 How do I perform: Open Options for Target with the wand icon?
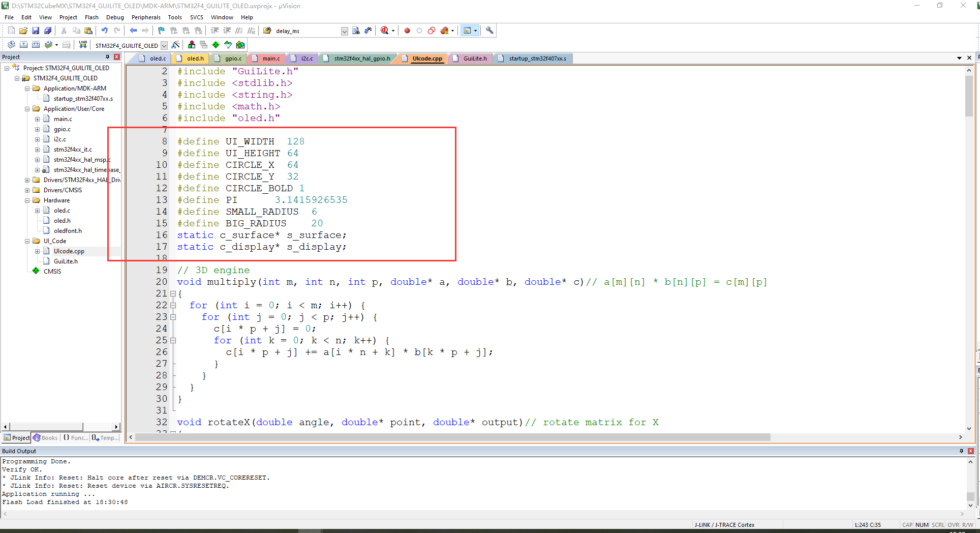[x=175, y=45]
